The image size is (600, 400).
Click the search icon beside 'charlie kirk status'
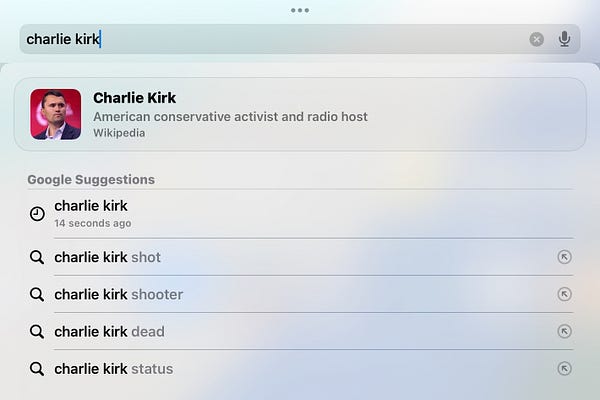pos(37,369)
